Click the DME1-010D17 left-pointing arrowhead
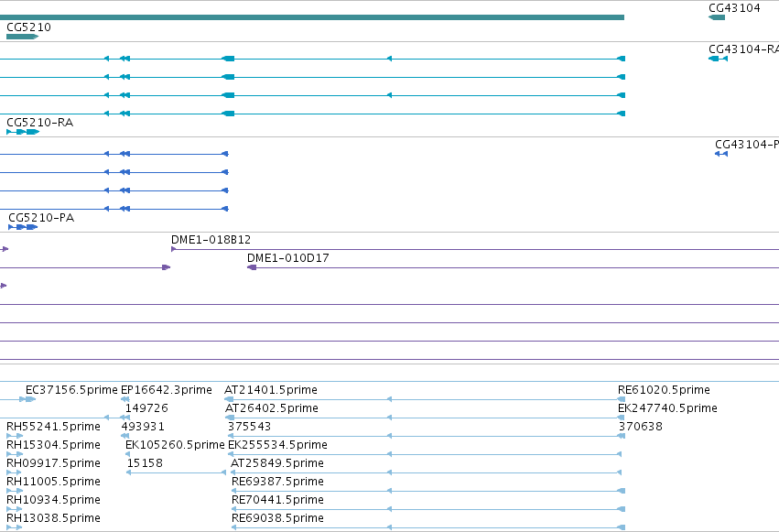Viewport: 779px width, 532px height. 252,267
